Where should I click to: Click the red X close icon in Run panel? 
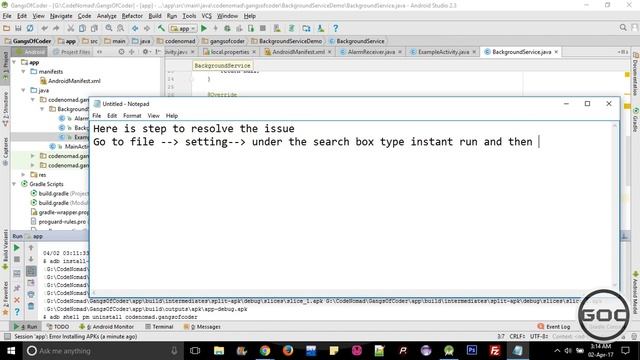tap(17, 300)
